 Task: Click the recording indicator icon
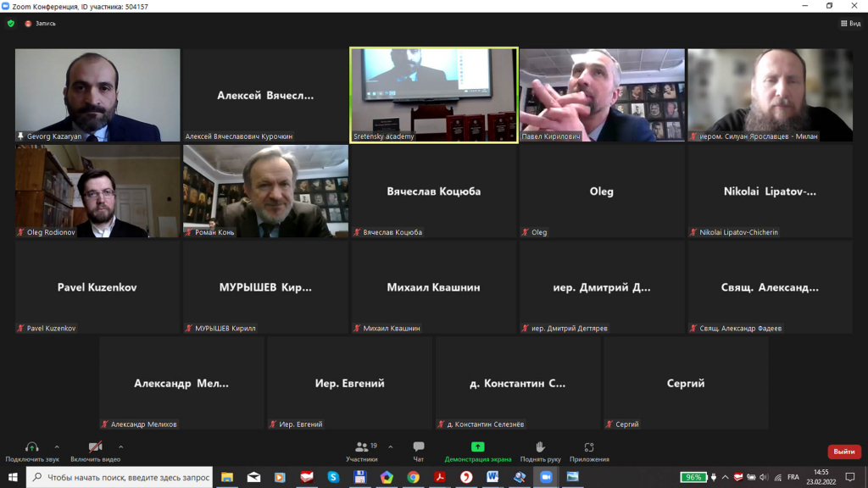click(28, 24)
